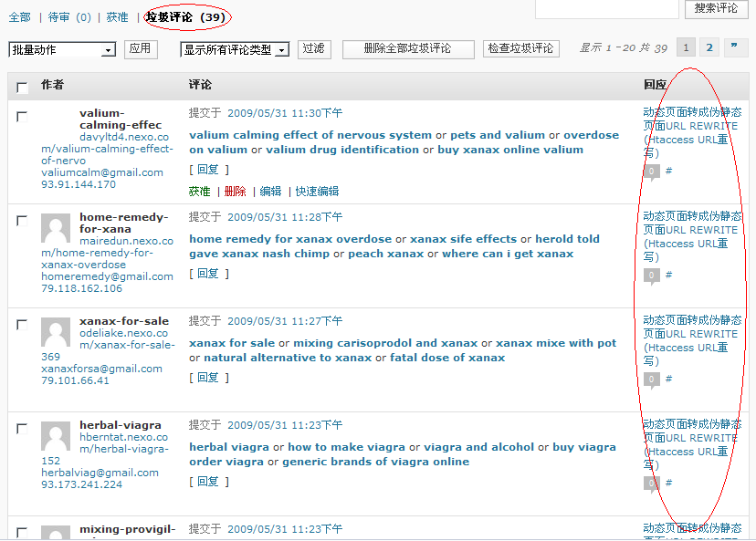This screenshot has width=756, height=541.
Task: Click the 搜索评论 search button
Action: click(716, 9)
